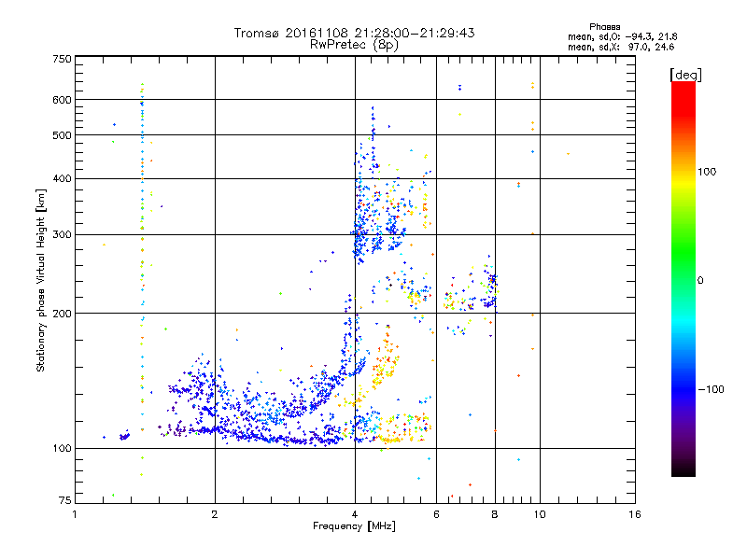Click the colorbar tick label '-100'
Image resolution: width=747 pixels, height=560 pixels.
[712, 389]
